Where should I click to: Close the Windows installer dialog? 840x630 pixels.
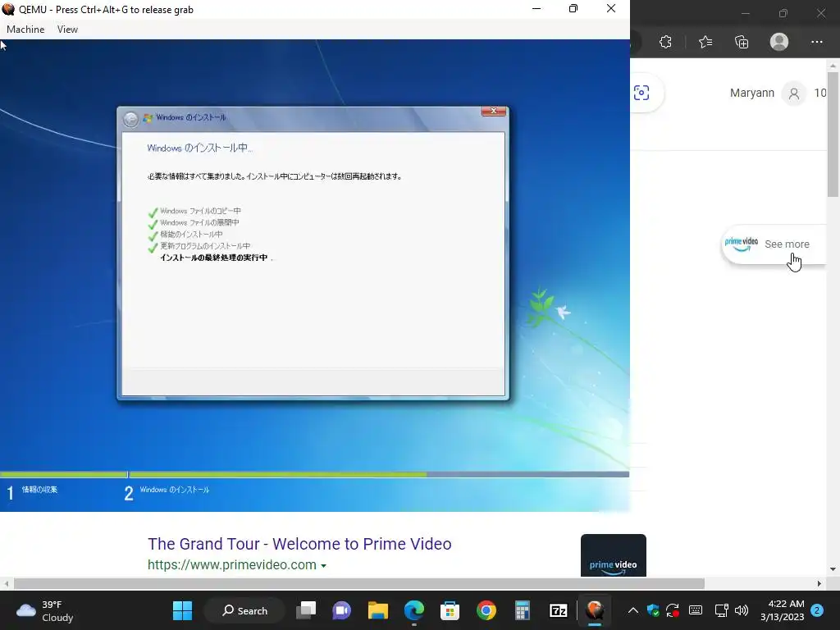pyautogui.click(x=493, y=111)
